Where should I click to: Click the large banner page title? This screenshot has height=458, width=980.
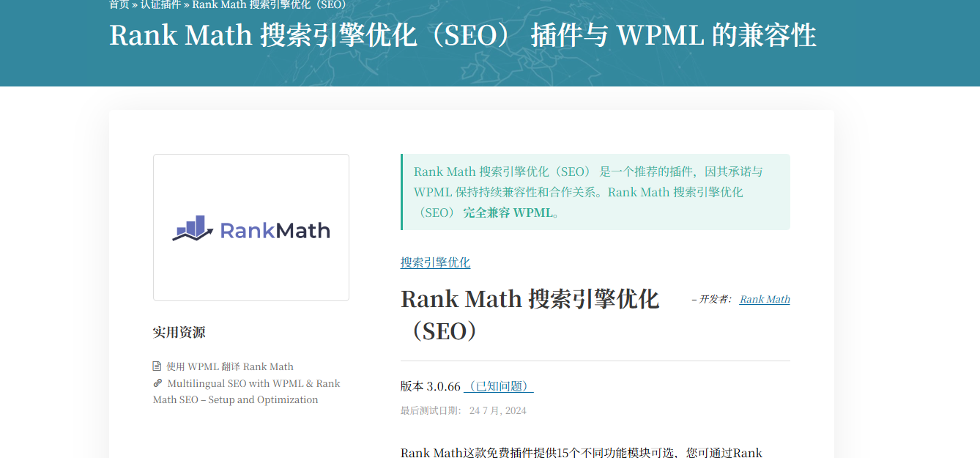(462, 35)
